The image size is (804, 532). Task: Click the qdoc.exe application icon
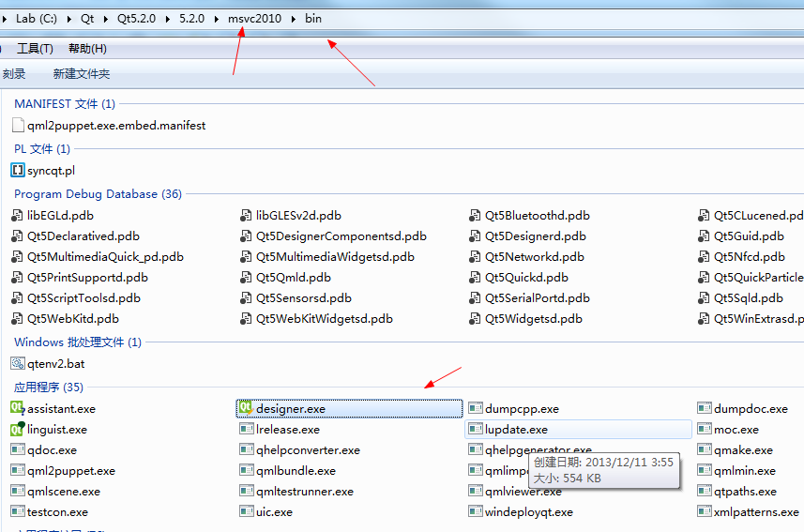coord(18,450)
